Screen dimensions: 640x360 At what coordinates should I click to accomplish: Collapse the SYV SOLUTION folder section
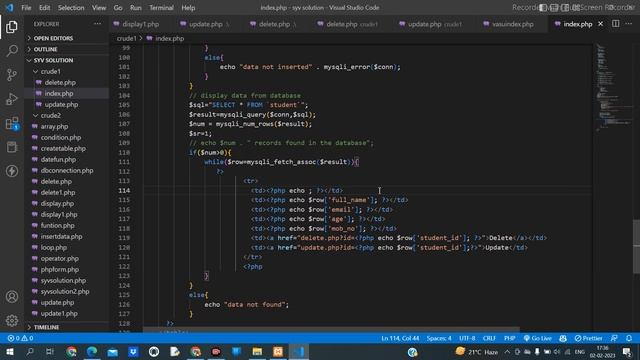67,60
